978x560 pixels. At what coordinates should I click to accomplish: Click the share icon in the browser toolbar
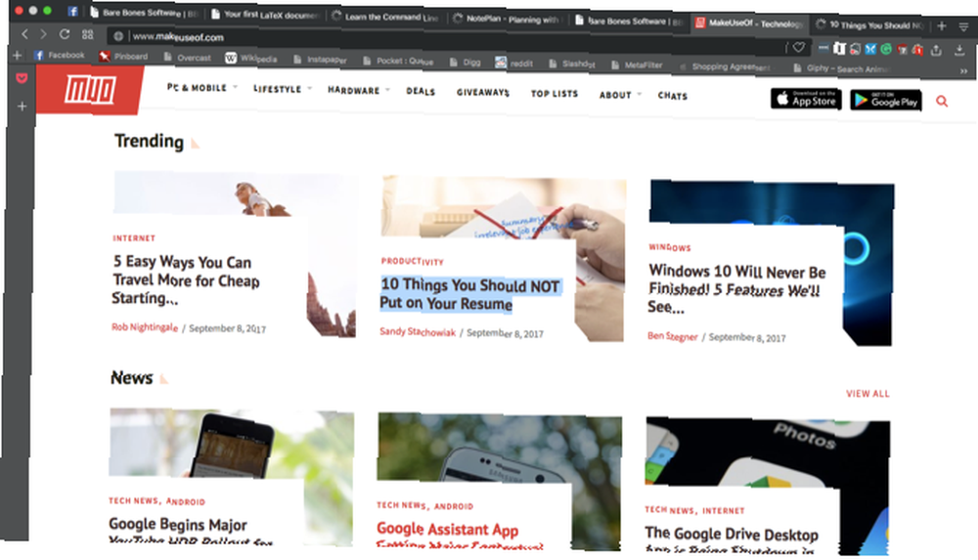pyautogui.click(x=936, y=50)
